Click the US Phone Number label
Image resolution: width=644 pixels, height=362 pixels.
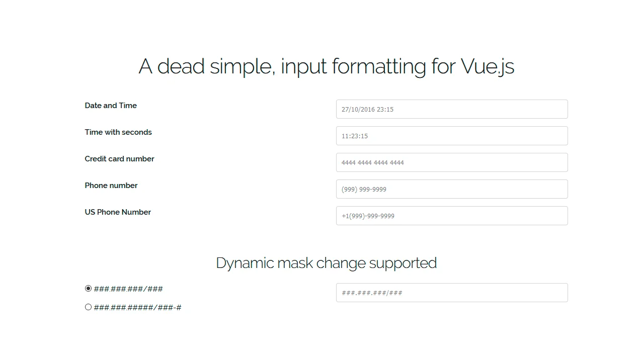tap(118, 212)
